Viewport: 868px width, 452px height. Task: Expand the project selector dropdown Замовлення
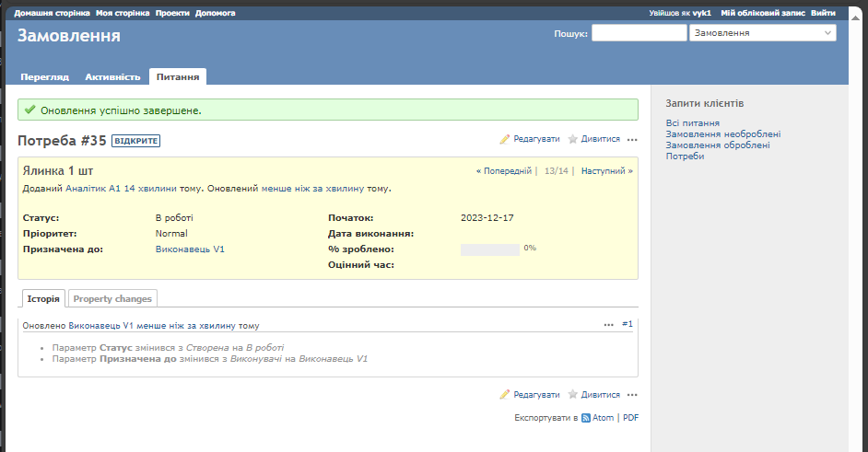pyautogui.click(x=762, y=33)
